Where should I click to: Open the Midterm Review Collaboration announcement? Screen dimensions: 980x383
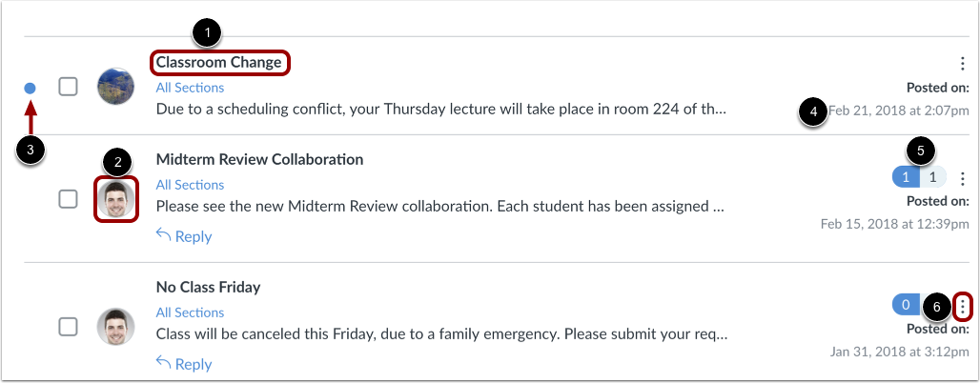(259, 159)
